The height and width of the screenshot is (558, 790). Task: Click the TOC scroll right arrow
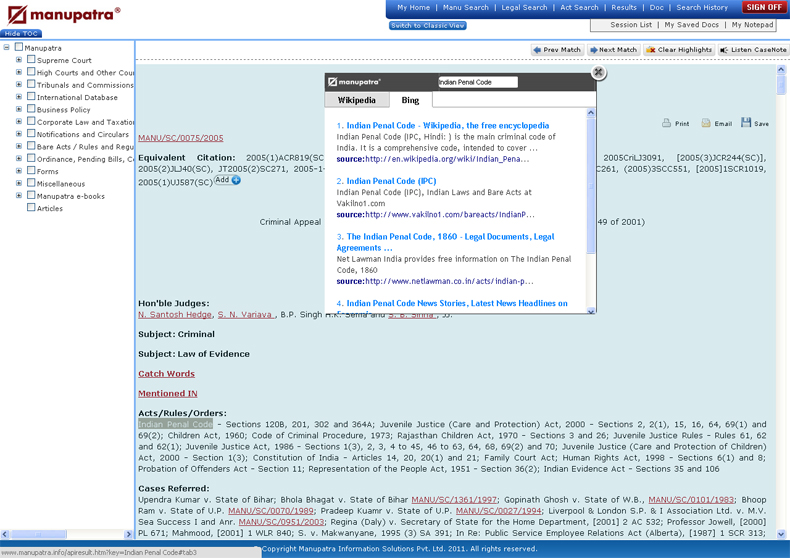tap(128, 534)
